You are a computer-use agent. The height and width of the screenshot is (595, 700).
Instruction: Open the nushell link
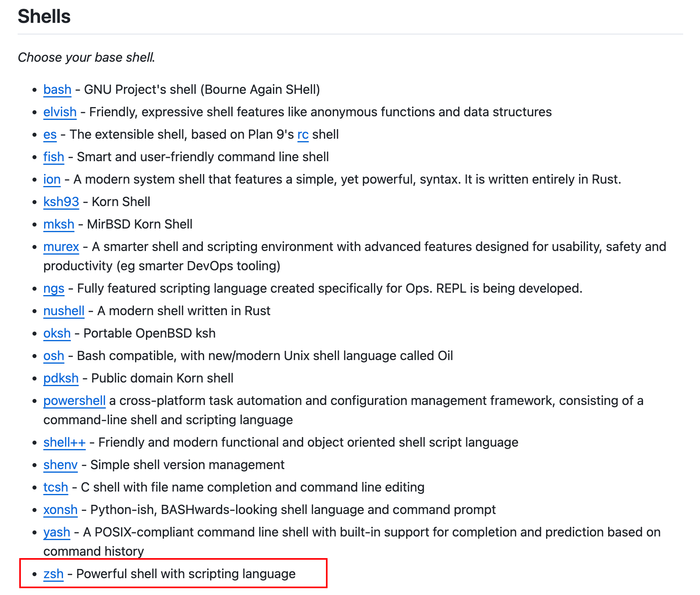(64, 311)
